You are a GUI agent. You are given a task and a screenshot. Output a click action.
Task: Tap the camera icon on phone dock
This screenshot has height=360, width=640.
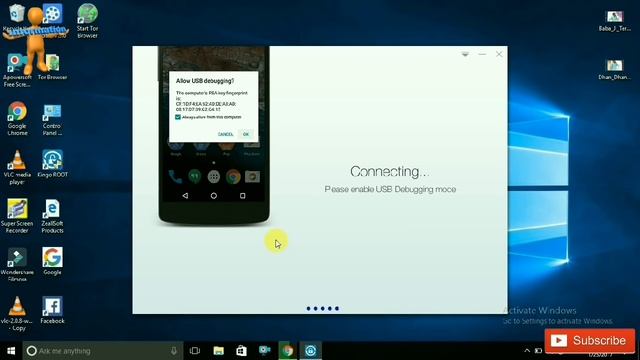[x=252, y=177]
